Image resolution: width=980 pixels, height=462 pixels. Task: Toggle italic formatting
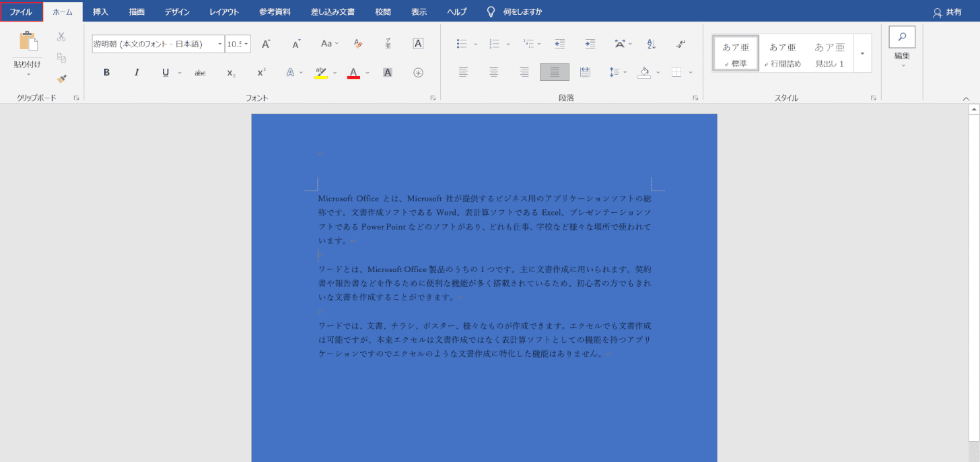[137, 73]
